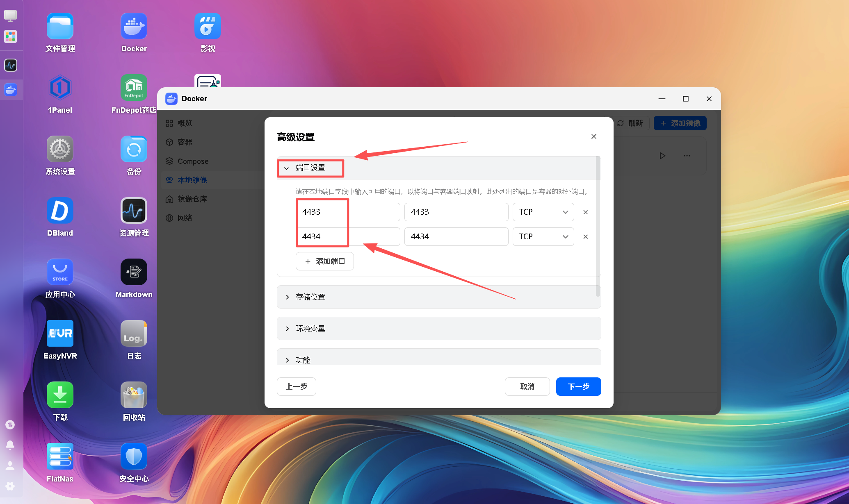Click the 刷新 refresh button
Image resolution: width=849 pixels, height=504 pixels.
coord(632,123)
